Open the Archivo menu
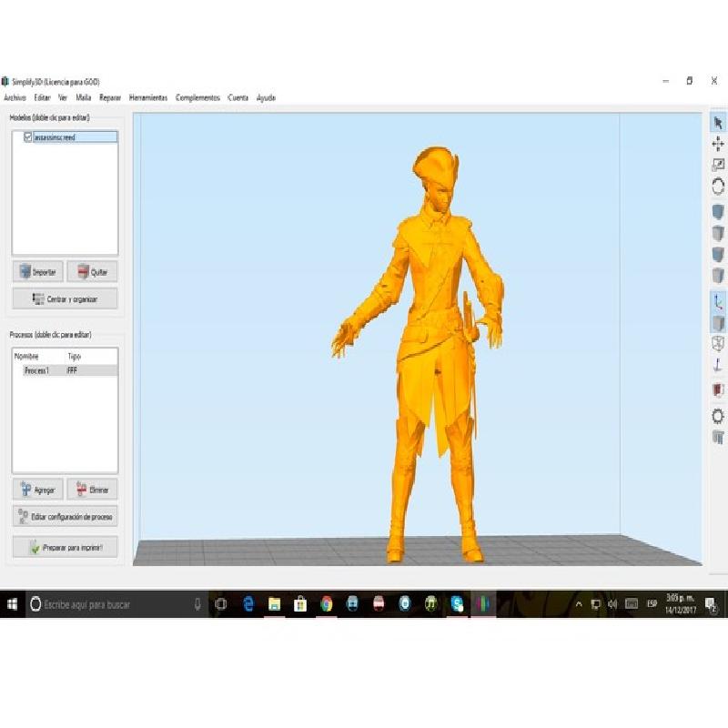 [x=15, y=97]
